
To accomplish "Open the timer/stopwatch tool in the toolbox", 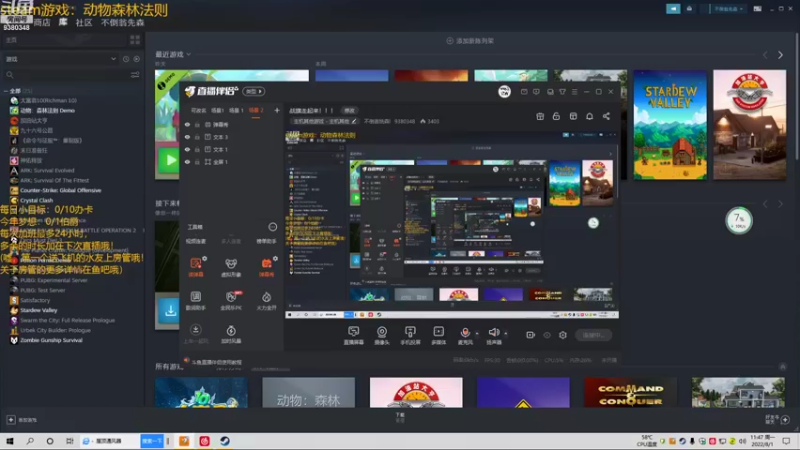I will point(231,334).
